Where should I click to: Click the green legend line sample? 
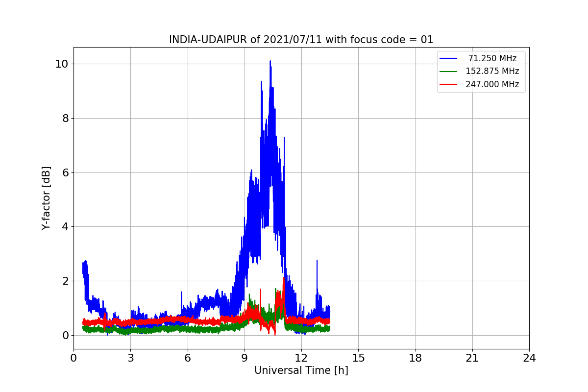point(448,72)
